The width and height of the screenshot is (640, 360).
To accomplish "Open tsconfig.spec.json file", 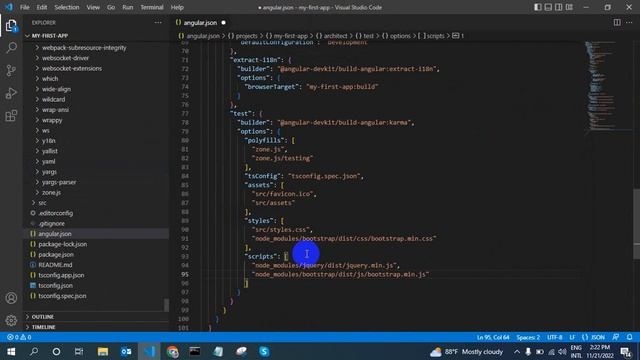I will tap(62, 296).
